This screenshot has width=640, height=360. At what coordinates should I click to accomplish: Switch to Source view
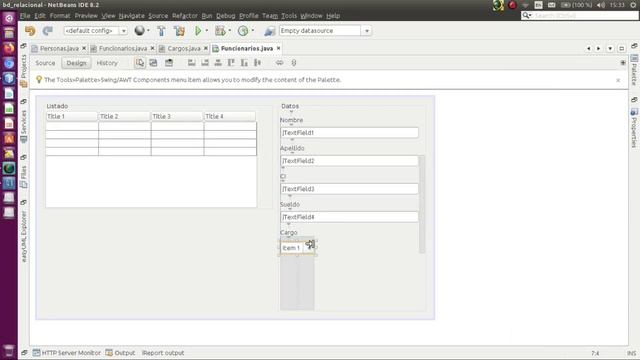point(45,63)
